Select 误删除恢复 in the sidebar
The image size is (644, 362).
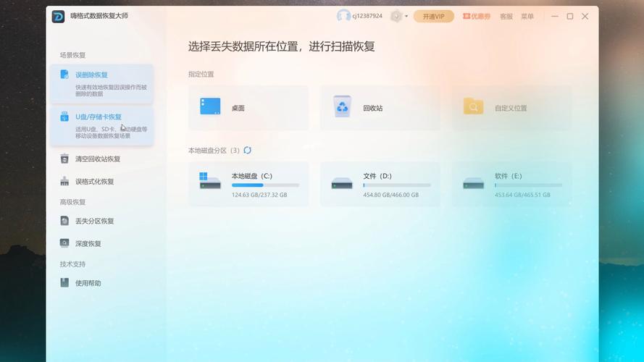tap(102, 83)
